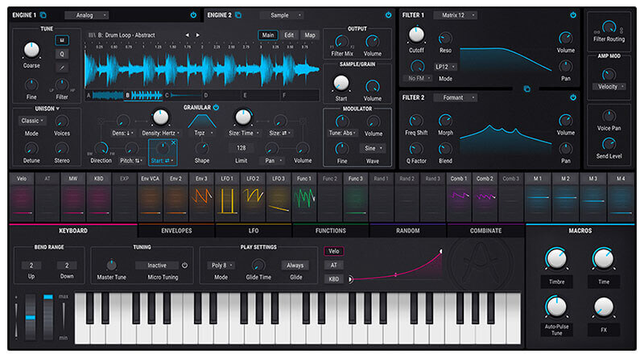Open Amp Mod Velocity dropdown
Image resolution: width=644 pixels, height=358 pixels.
(609, 87)
